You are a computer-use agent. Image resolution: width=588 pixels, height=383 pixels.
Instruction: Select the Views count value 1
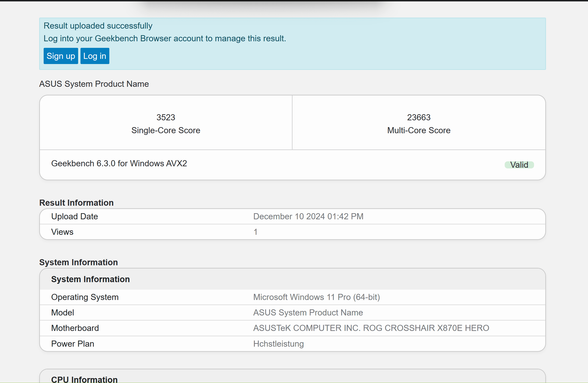click(x=256, y=232)
